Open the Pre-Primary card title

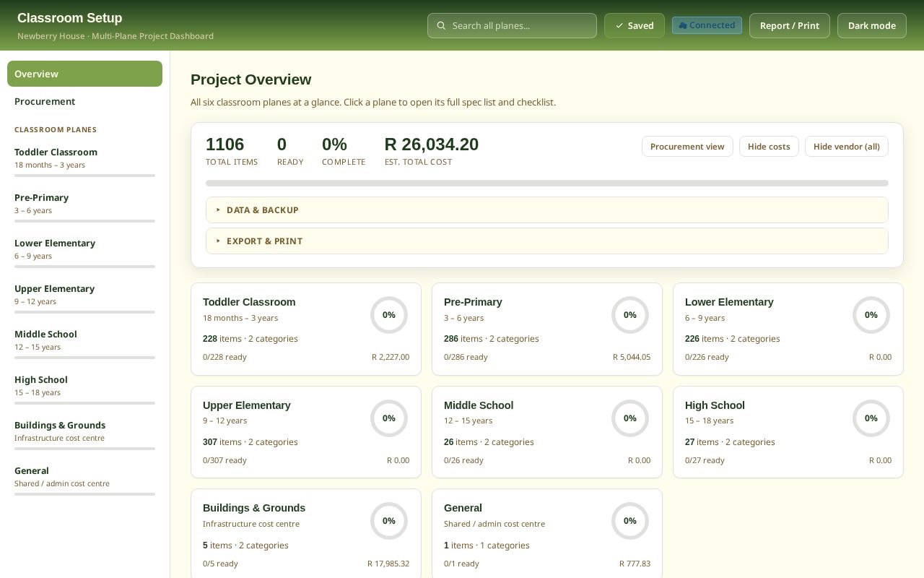click(x=473, y=302)
